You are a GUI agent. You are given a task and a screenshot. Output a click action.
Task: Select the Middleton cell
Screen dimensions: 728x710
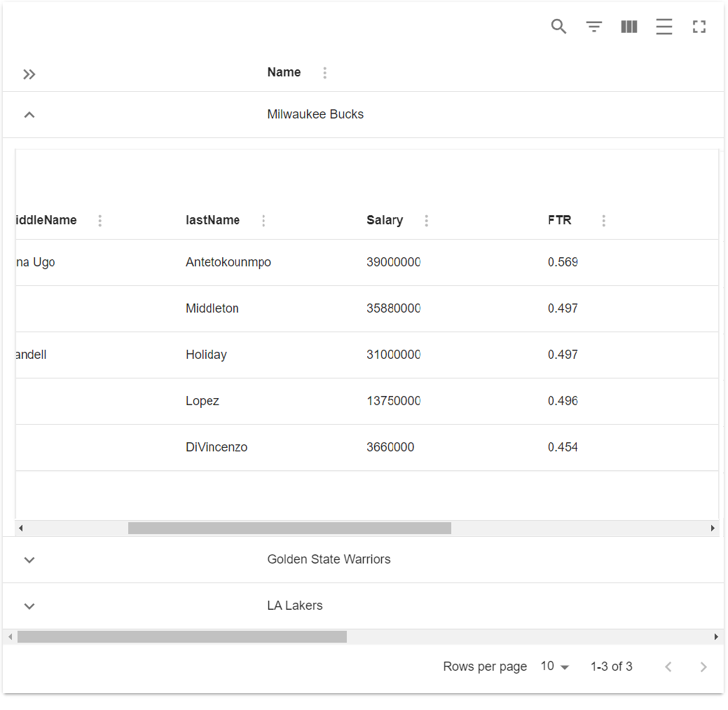point(212,308)
